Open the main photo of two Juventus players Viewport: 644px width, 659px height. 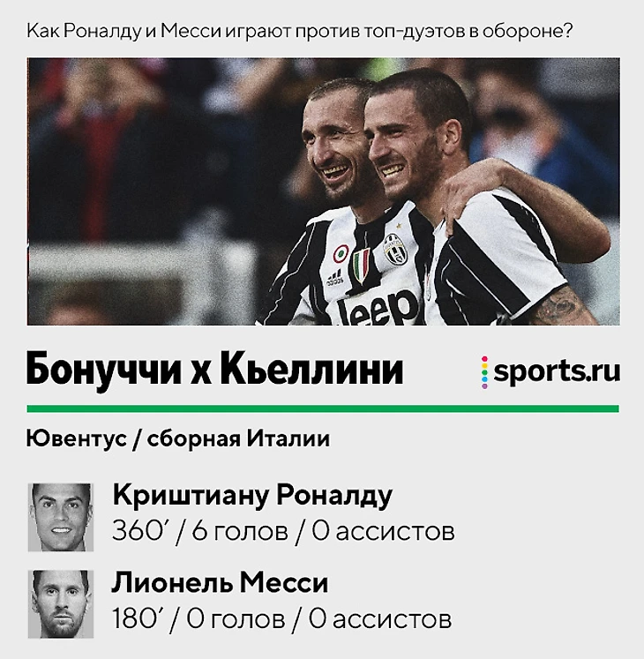point(323,191)
